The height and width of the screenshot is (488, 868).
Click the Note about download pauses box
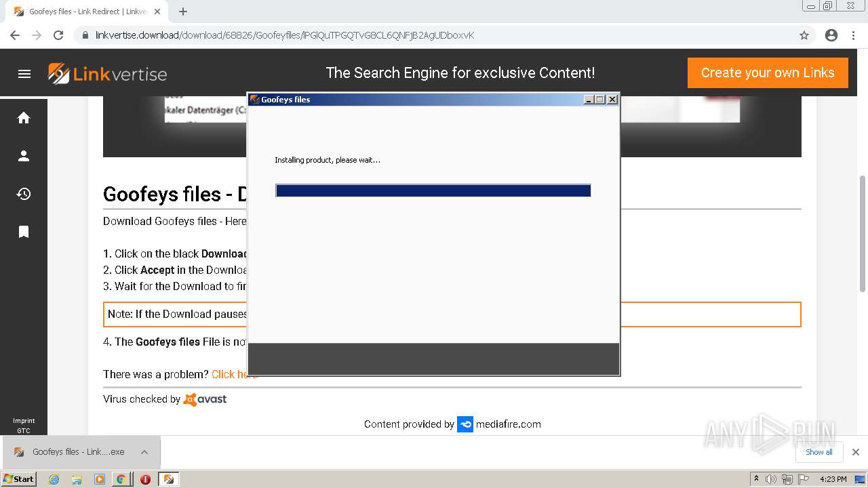[452, 314]
